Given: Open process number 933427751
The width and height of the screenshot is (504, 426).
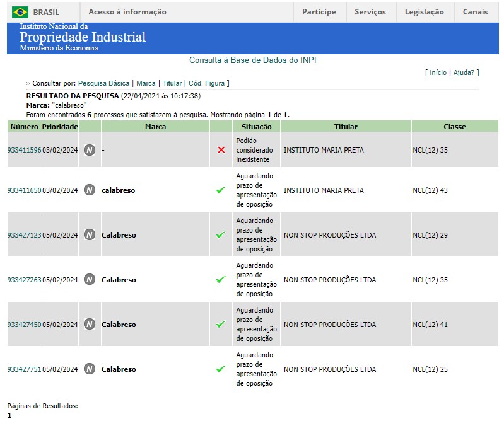Looking at the screenshot, I should 25,369.
